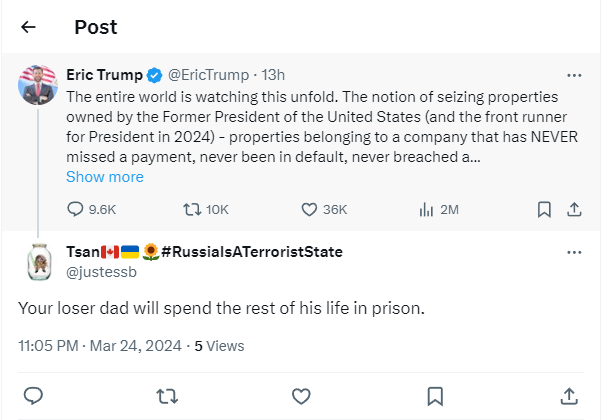Click Tsan's jar avatar

tap(38, 261)
